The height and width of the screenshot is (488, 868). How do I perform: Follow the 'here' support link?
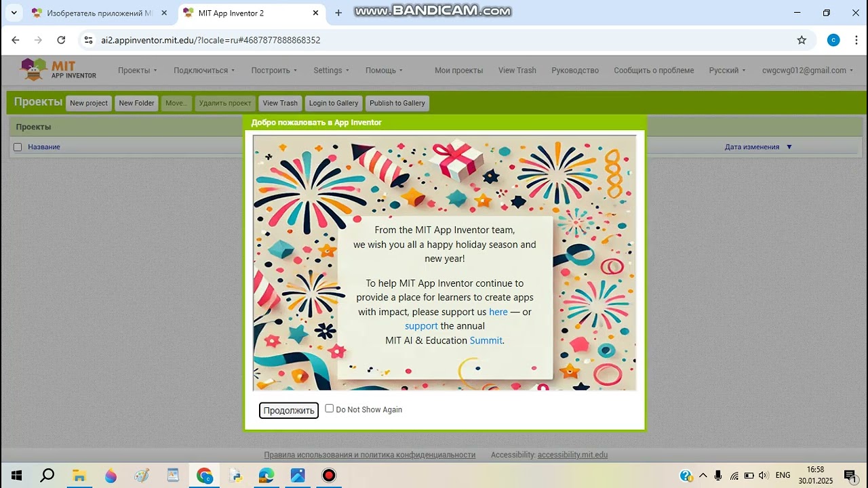click(498, 312)
